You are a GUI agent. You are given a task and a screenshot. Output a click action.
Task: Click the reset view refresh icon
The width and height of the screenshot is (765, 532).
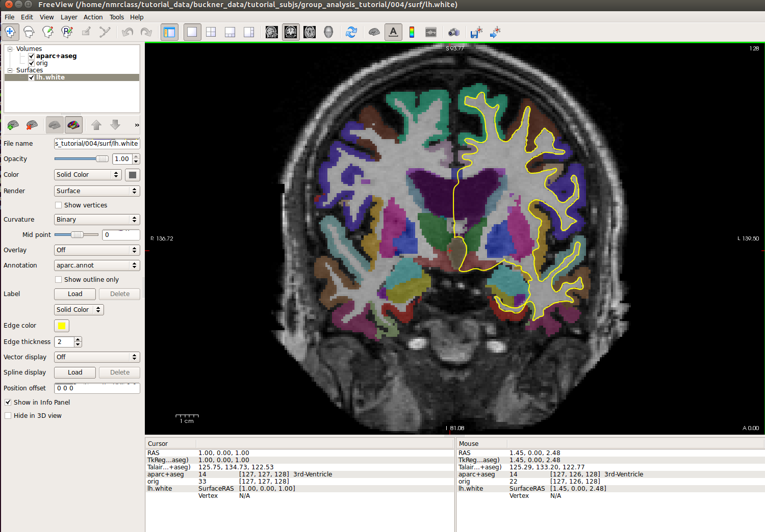351,33
